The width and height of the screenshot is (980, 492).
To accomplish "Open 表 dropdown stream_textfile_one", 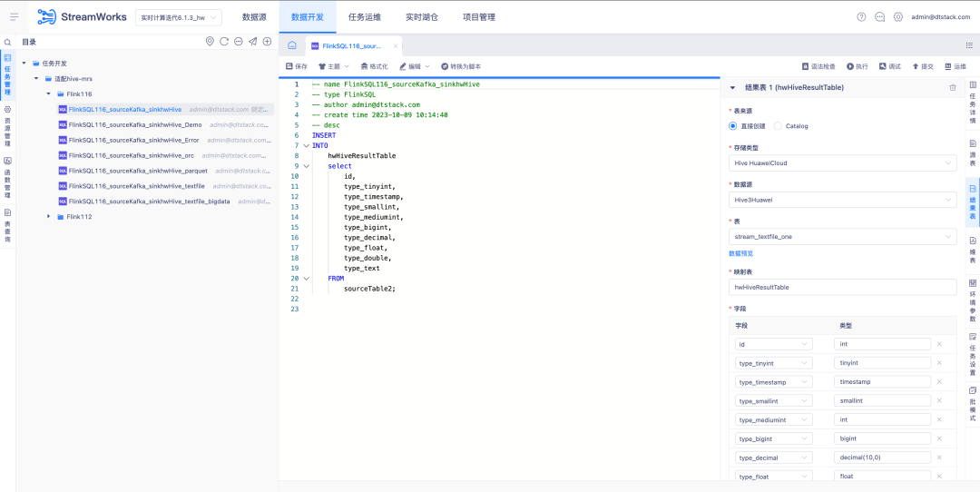I will [842, 236].
